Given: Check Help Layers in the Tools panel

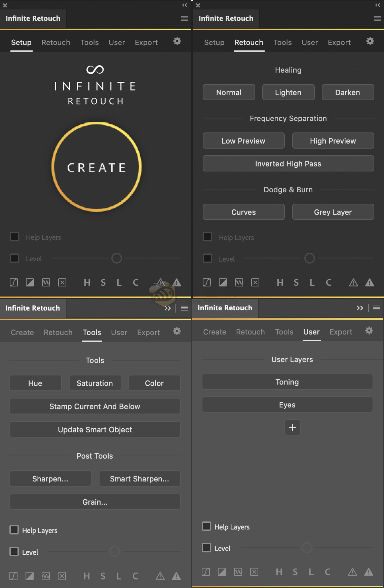Looking at the screenshot, I should (x=14, y=530).
